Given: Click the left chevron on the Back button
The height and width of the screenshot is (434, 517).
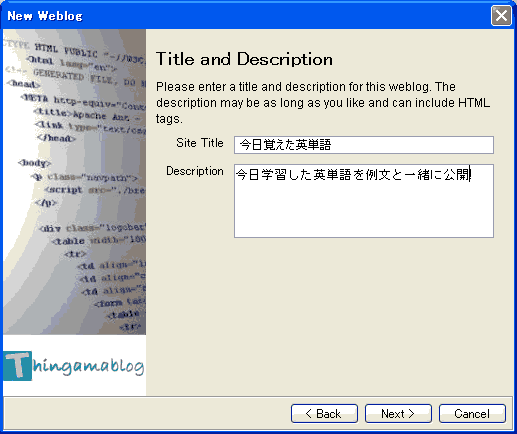Looking at the screenshot, I should pos(308,414).
